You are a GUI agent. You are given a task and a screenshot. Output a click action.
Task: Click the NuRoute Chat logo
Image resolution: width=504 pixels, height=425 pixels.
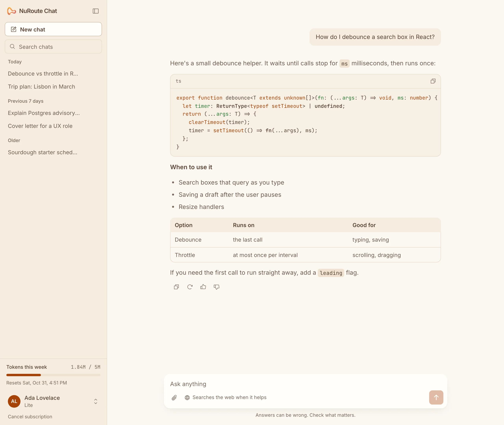(12, 11)
